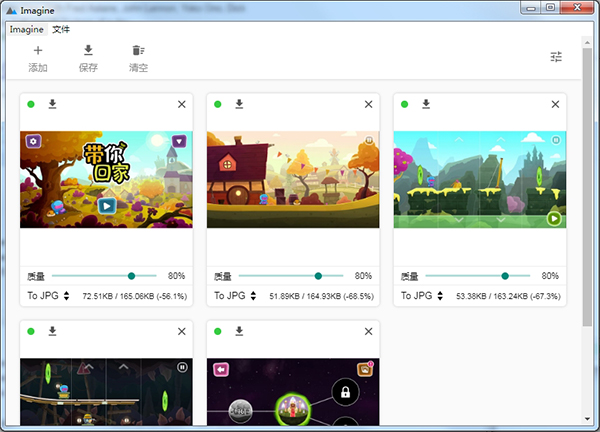Image resolution: width=600 pixels, height=432 pixels.
Task: Click 80% quality value on 53.38KB card
Action: [x=550, y=276]
